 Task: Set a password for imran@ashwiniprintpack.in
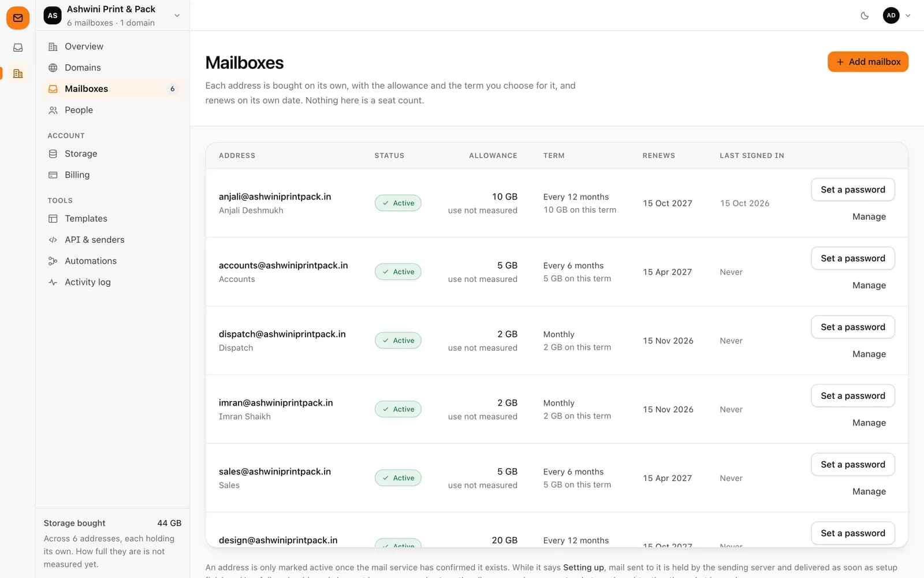pyautogui.click(x=853, y=396)
